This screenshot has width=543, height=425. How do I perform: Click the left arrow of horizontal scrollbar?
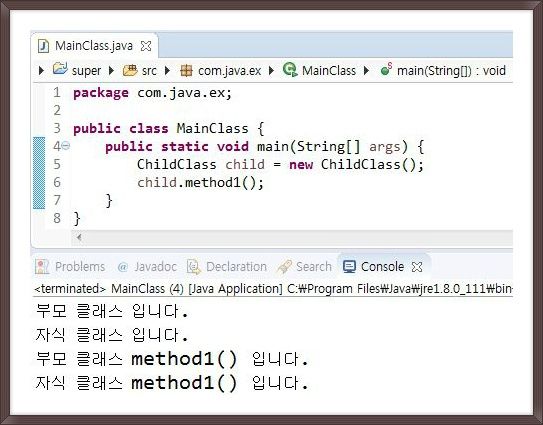tap(79, 238)
